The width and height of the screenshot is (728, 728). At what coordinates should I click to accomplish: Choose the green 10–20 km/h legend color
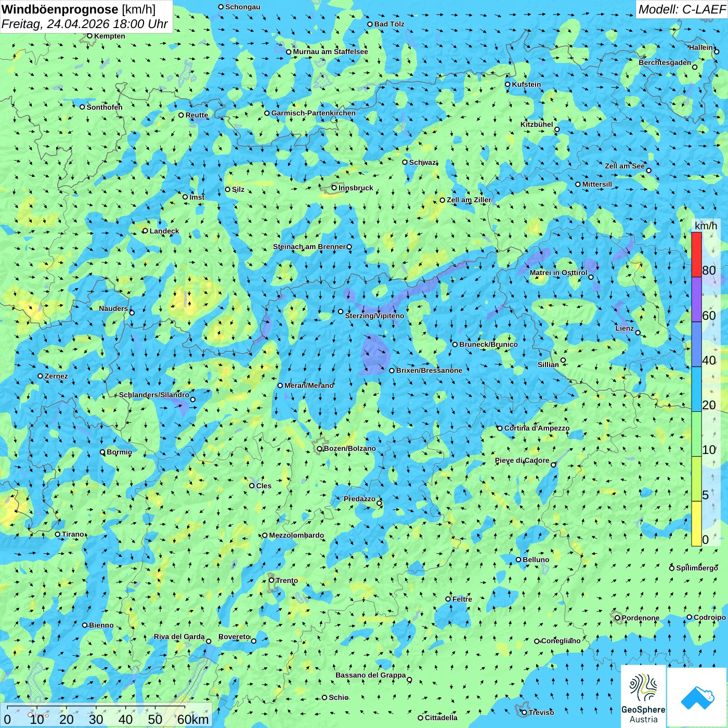tap(696, 434)
